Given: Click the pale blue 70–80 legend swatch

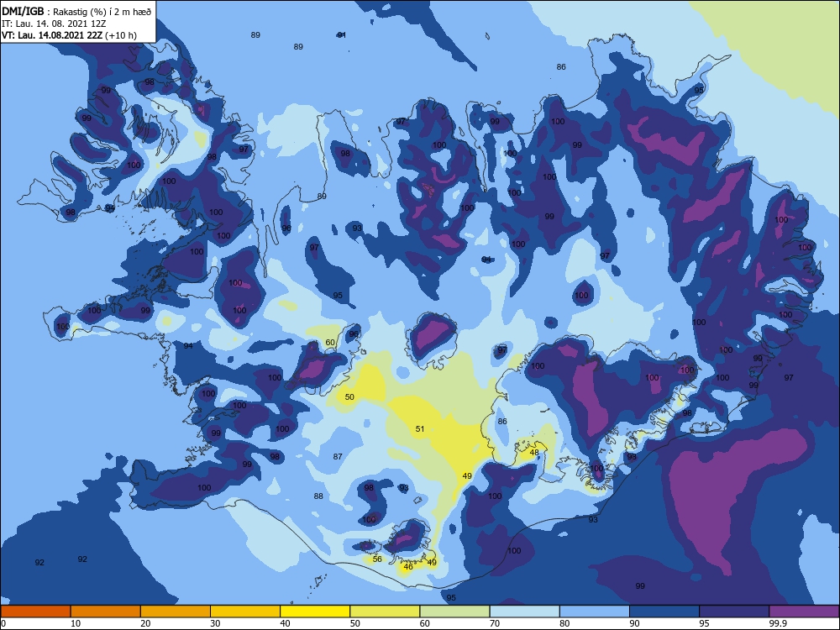Looking at the screenshot, I should [x=524, y=612].
